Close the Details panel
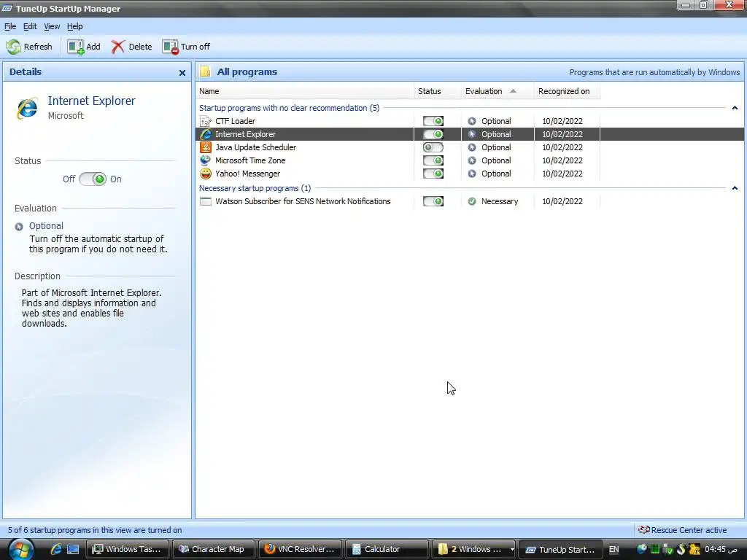This screenshot has height=560, width=747. [182, 73]
